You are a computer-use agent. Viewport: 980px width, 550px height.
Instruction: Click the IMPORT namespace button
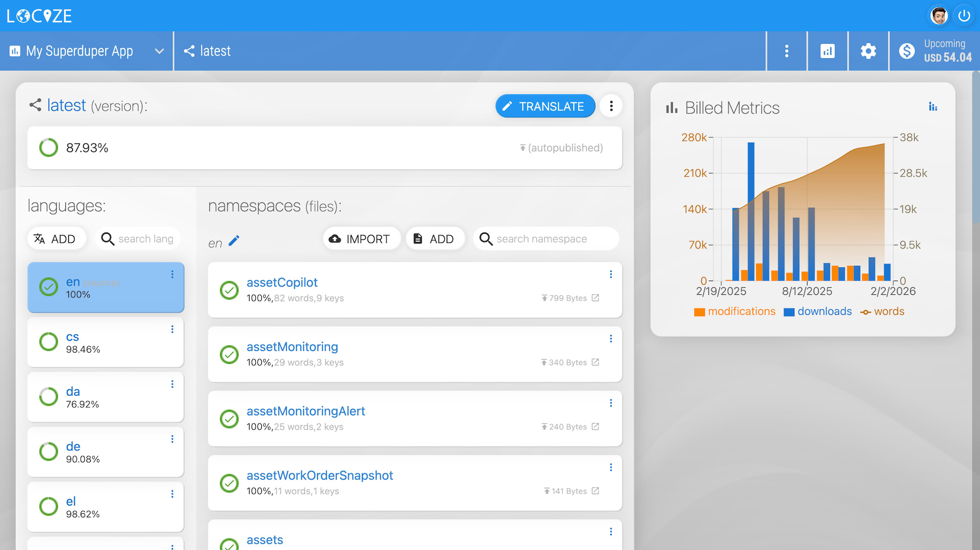click(360, 239)
